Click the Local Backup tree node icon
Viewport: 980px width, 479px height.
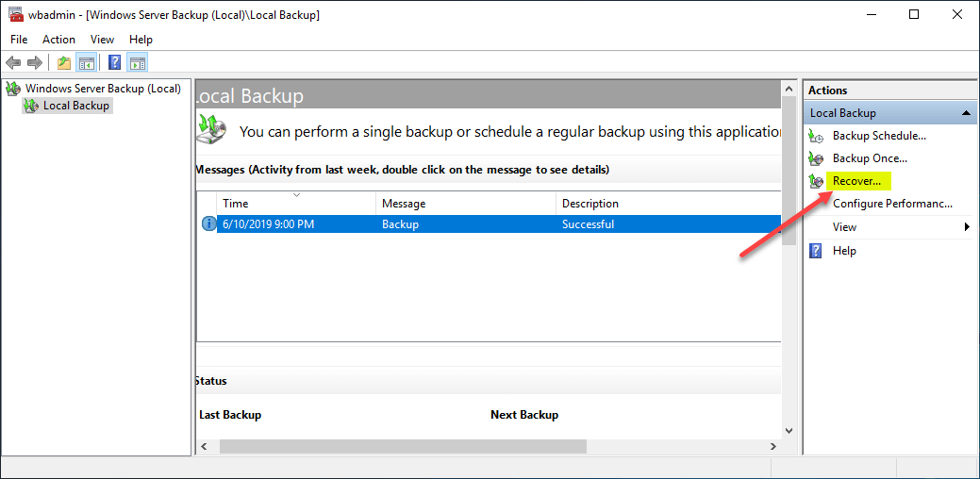31,106
